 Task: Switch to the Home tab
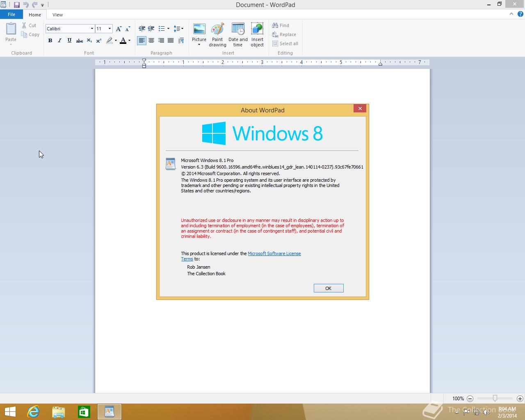(35, 15)
